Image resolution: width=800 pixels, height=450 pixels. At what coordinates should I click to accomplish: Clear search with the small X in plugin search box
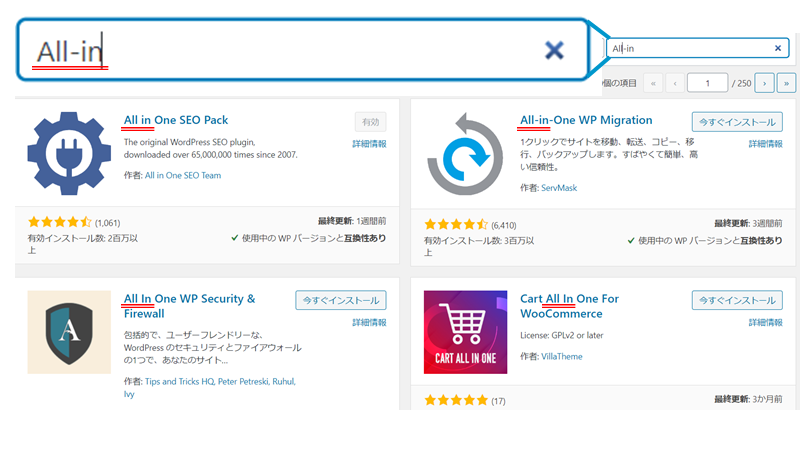pos(778,48)
